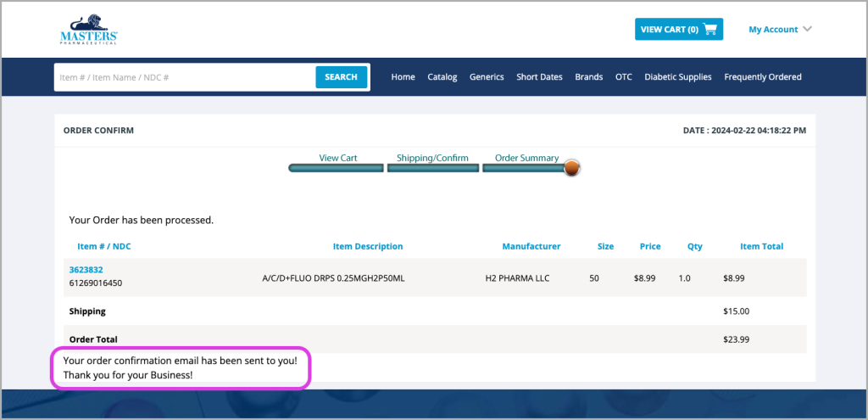The height and width of the screenshot is (420, 868).
Task: Open the Brands menu item
Action: tap(589, 77)
